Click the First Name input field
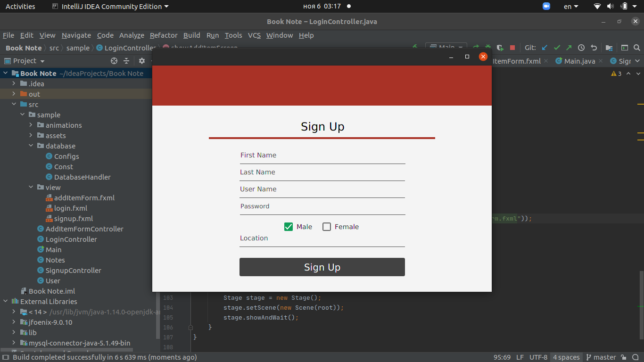 [x=322, y=156]
